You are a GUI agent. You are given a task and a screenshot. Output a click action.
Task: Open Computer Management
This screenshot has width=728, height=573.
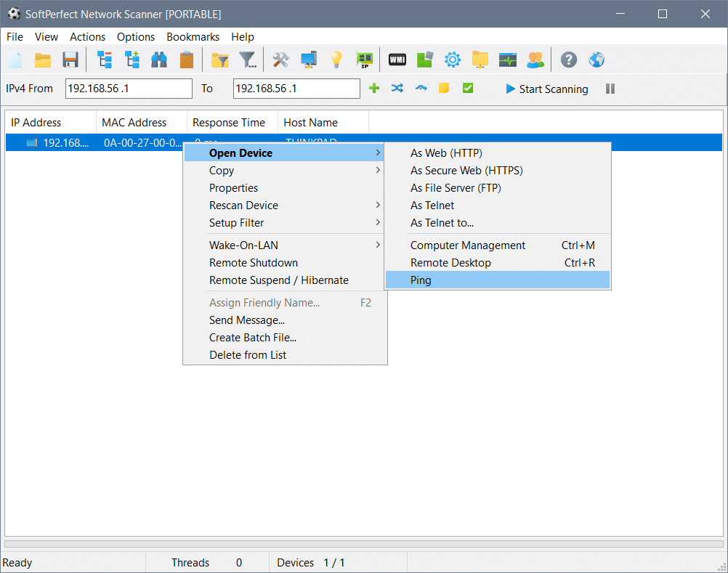tap(498, 245)
